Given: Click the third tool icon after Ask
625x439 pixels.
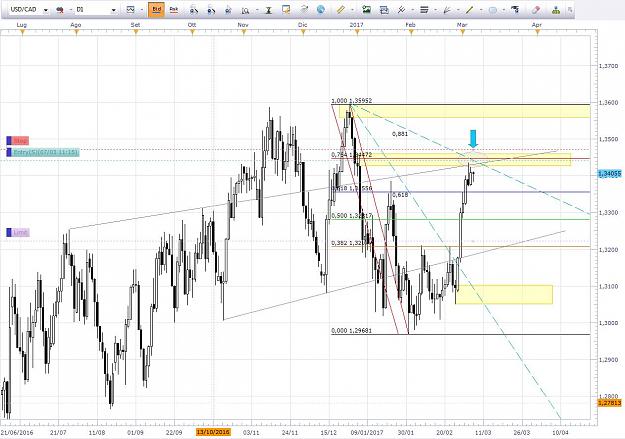Looking at the screenshot, I should pyautogui.click(x=228, y=10).
